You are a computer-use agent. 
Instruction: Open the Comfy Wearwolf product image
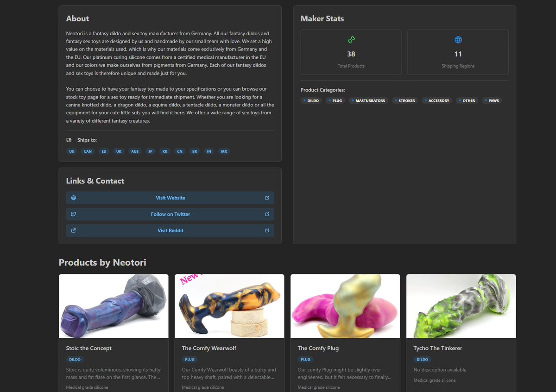pyautogui.click(x=229, y=306)
